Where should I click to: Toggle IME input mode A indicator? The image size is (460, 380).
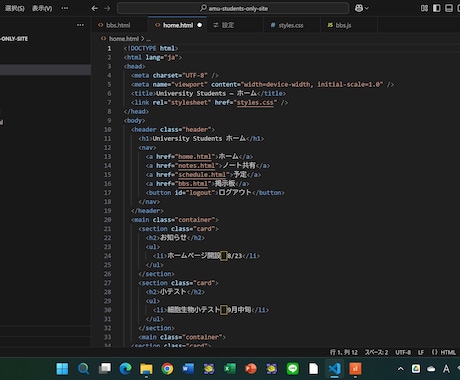pyautogui.click(x=446, y=369)
